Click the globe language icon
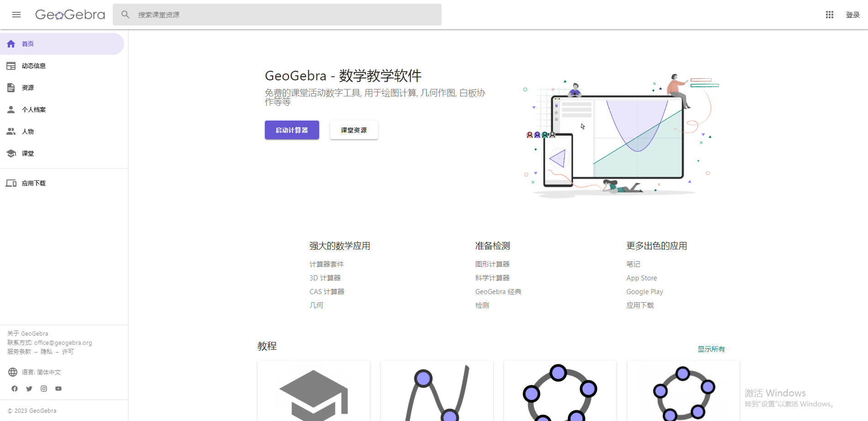The width and height of the screenshot is (868, 421). point(13,372)
